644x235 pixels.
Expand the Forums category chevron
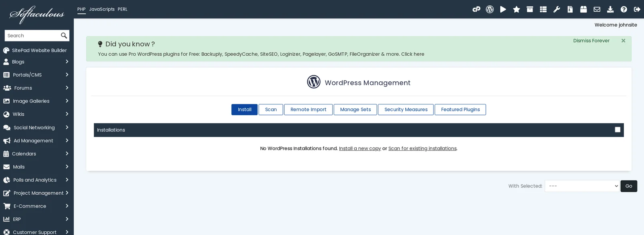pos(67,88)
